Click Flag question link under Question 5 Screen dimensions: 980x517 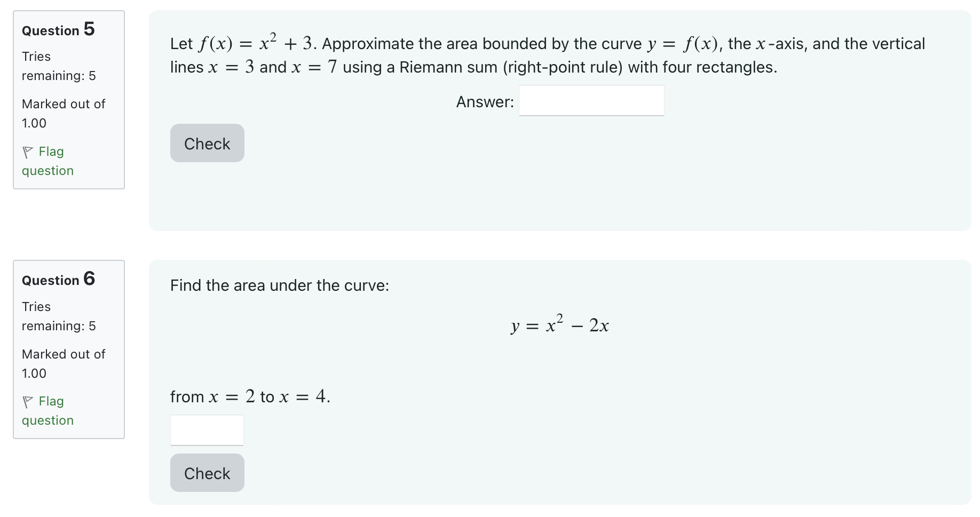pyautogui.click(x=48, y=161)
